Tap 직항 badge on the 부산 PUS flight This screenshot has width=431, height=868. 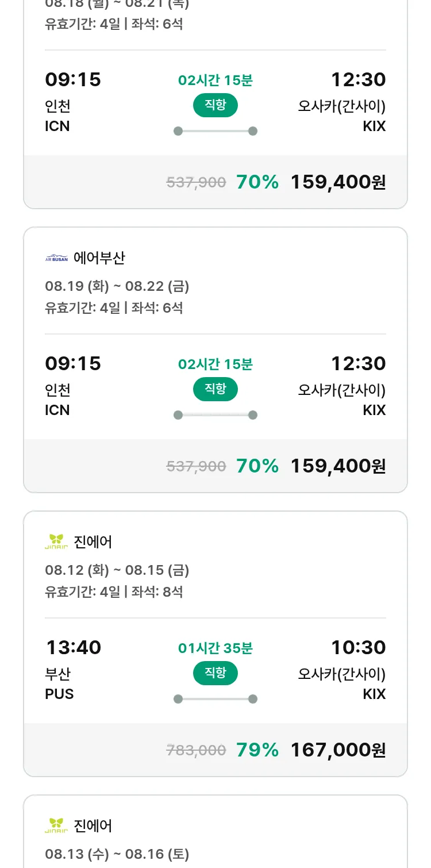(x=215, y=673)
